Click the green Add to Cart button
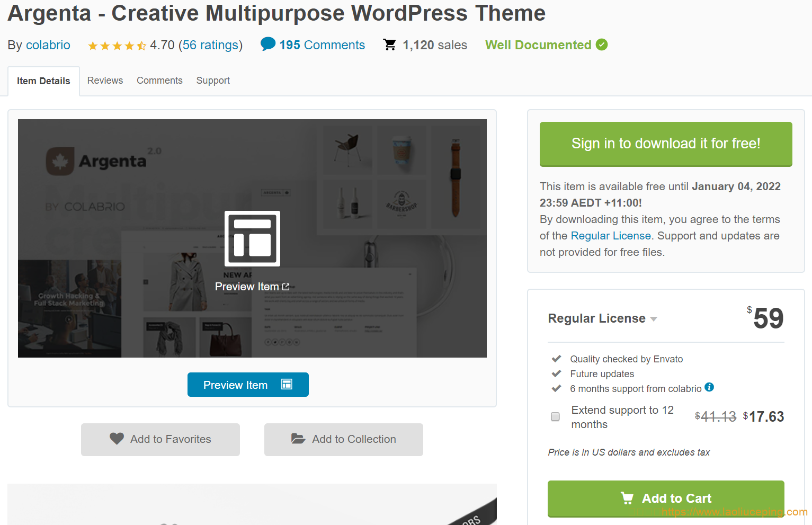 coord(666,499)
